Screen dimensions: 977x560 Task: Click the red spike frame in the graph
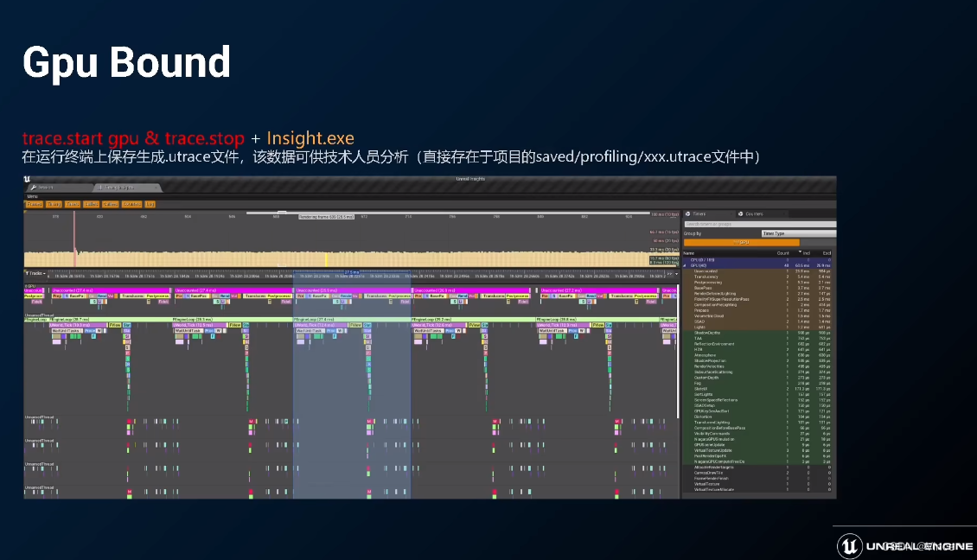pyautogui.click(x=74, y=240)
